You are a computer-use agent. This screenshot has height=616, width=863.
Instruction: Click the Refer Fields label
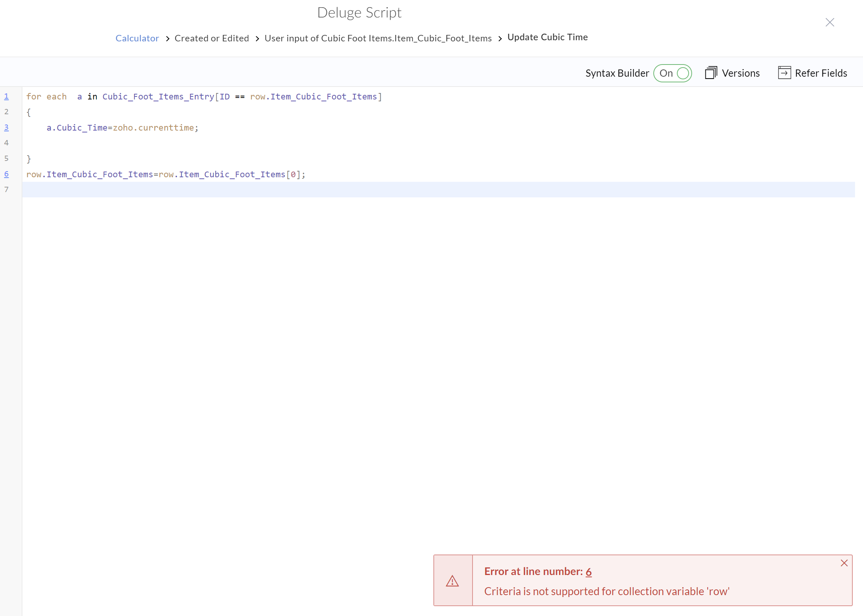(821, 73)
